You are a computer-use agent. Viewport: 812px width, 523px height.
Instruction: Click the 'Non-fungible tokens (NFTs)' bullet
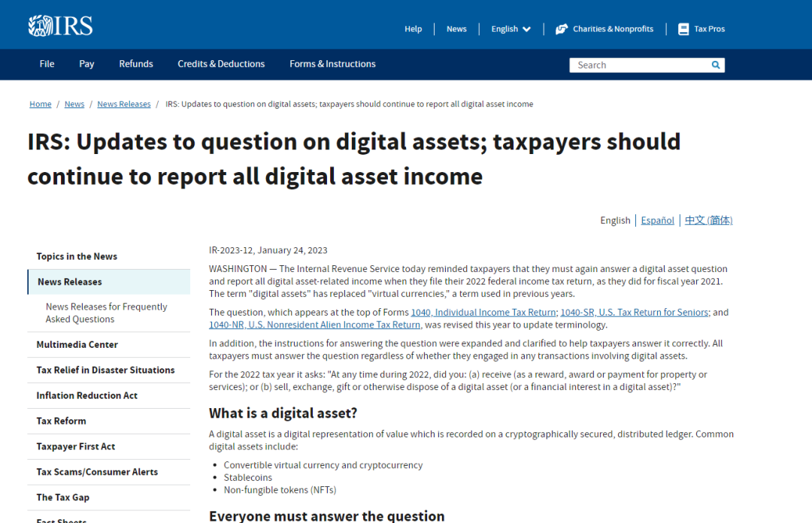pos(280,490)
